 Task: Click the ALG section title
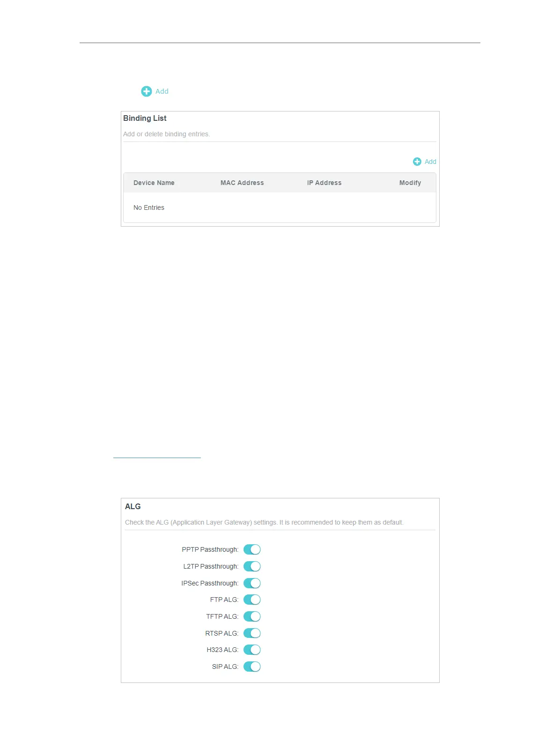[133, 506]
